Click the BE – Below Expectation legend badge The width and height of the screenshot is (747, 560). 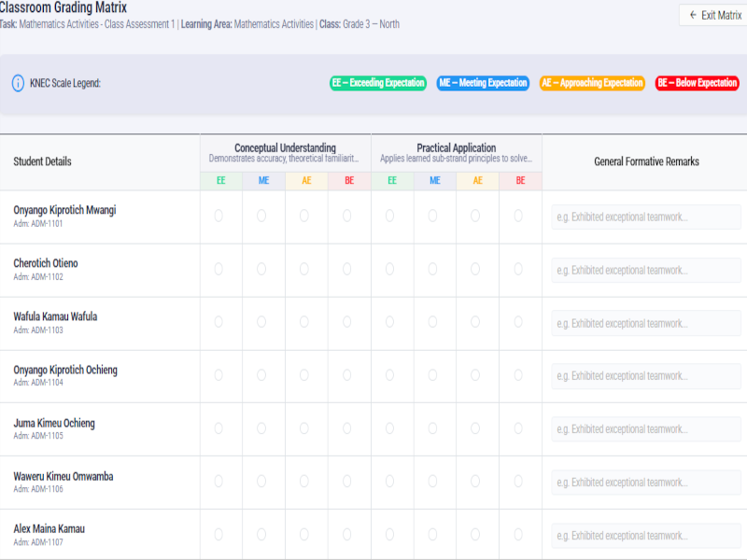[697, 83]
